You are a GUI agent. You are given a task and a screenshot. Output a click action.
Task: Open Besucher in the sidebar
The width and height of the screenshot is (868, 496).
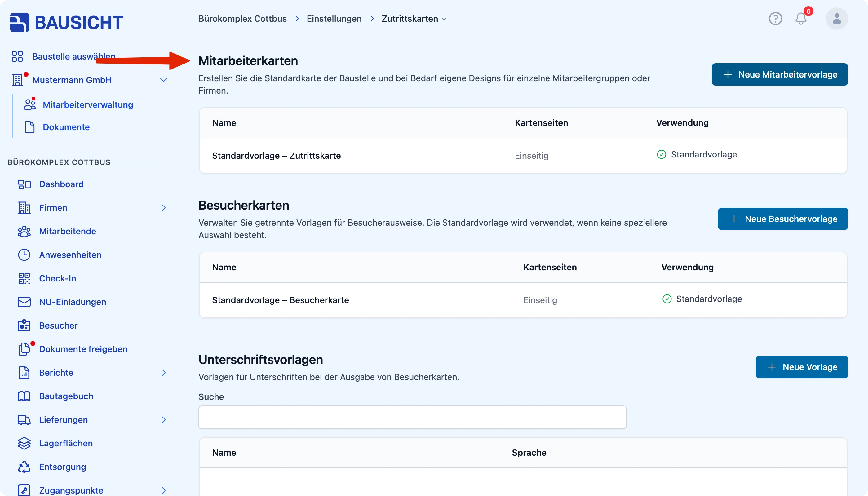(58, 325)
